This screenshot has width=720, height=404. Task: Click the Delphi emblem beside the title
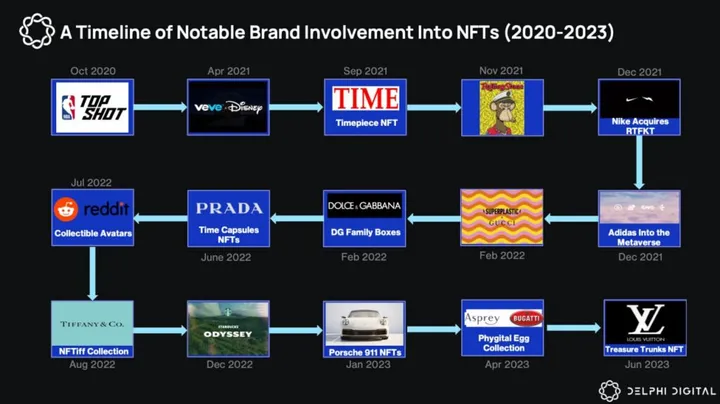(x=36, y=32)
